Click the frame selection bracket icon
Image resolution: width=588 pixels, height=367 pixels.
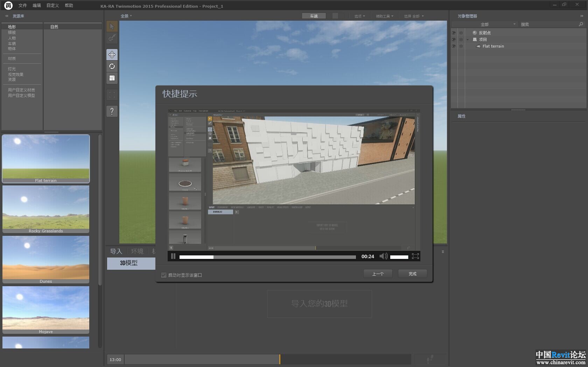[x=112, y=95]
